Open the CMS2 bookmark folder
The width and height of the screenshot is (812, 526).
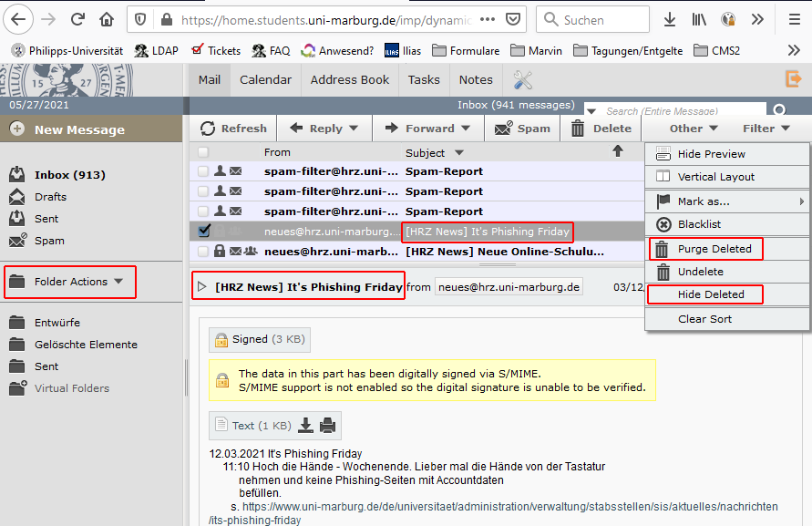[x=716, y=50]
